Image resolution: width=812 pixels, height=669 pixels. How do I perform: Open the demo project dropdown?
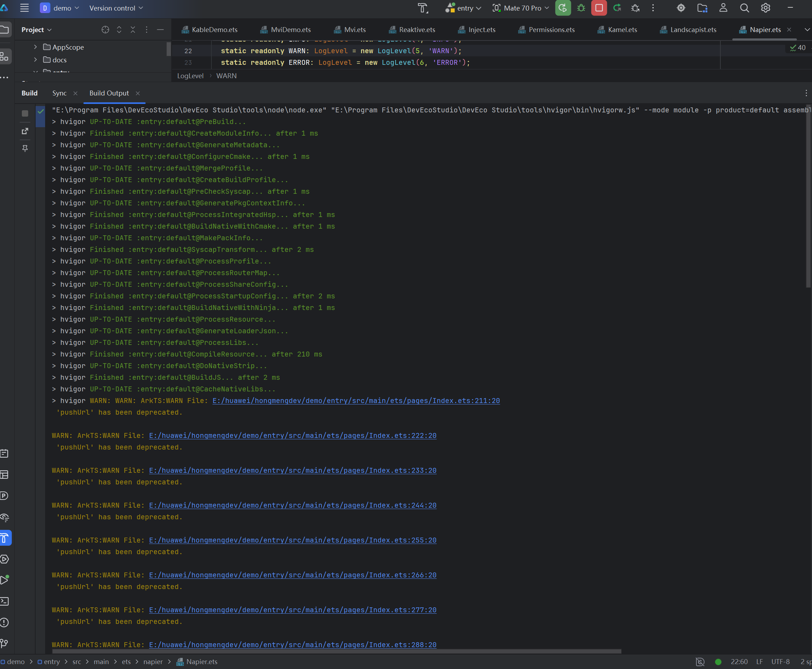[60, 8]
